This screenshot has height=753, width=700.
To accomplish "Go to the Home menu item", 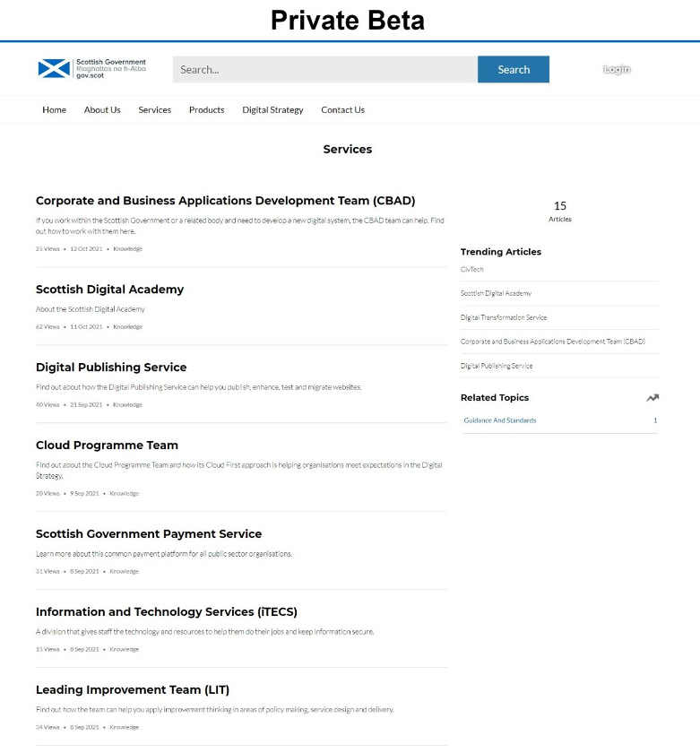I will click(x=55, y=110).
